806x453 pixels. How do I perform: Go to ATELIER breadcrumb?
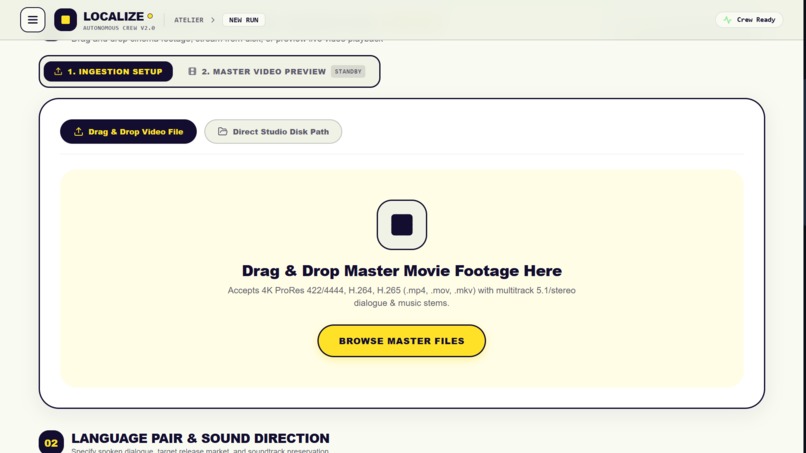tap(189, 20)
